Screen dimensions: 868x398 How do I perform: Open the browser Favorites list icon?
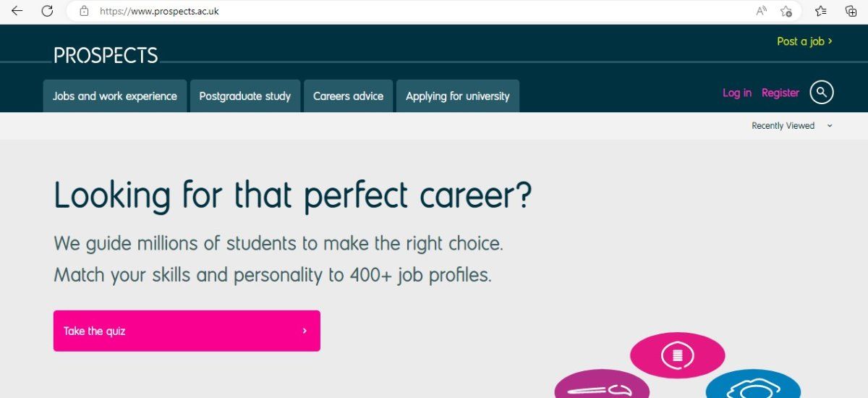pos(820,11)
